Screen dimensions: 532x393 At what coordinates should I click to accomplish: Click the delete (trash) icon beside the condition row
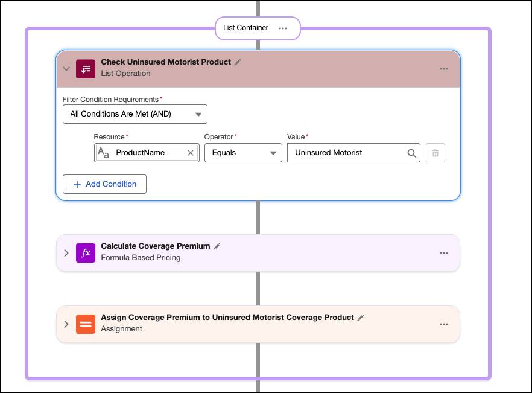click(435, 153)
